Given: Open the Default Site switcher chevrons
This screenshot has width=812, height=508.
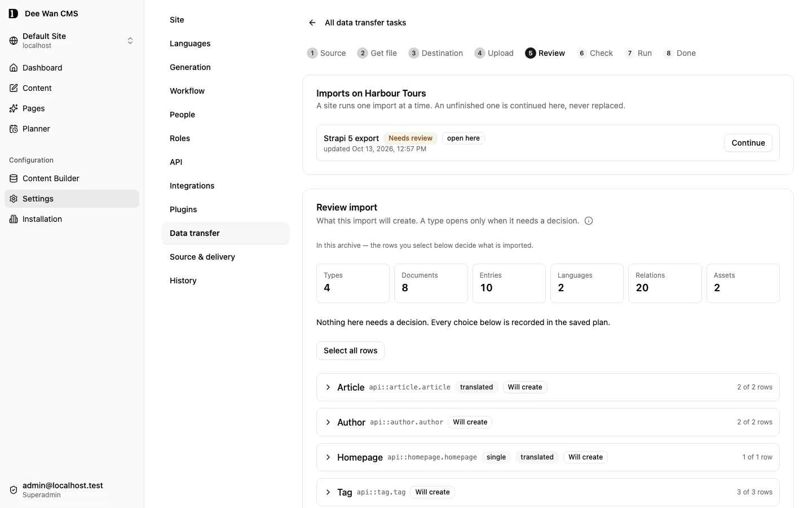Looking at the screenshot, I should 130,41.
